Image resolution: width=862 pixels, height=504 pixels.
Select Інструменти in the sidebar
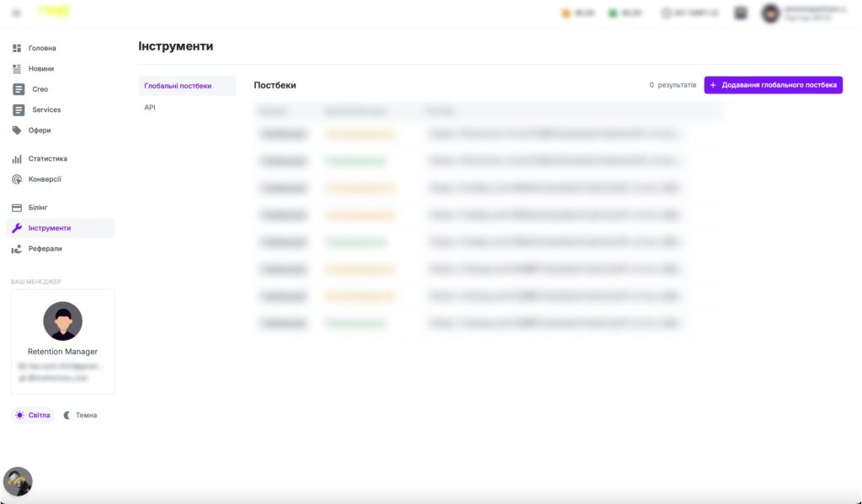[50, 228]
